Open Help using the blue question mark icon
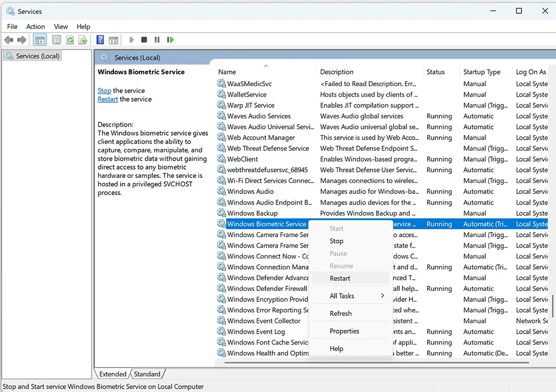 pyautogui.click(x=100, y=39)
